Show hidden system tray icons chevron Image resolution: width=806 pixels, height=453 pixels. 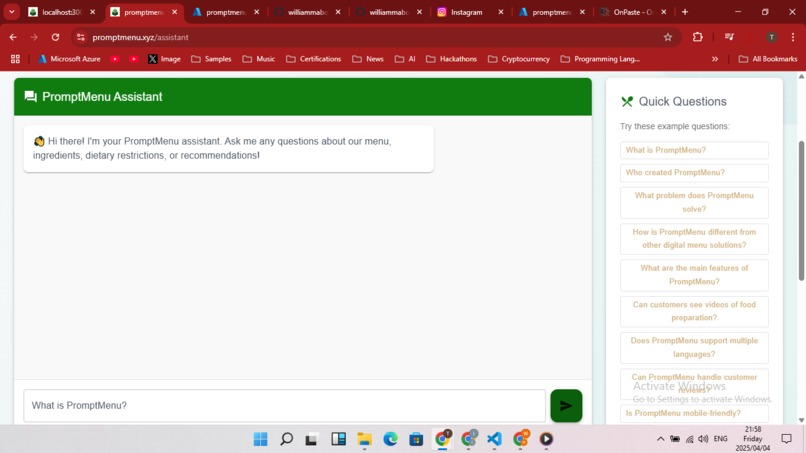pos(661,439)
